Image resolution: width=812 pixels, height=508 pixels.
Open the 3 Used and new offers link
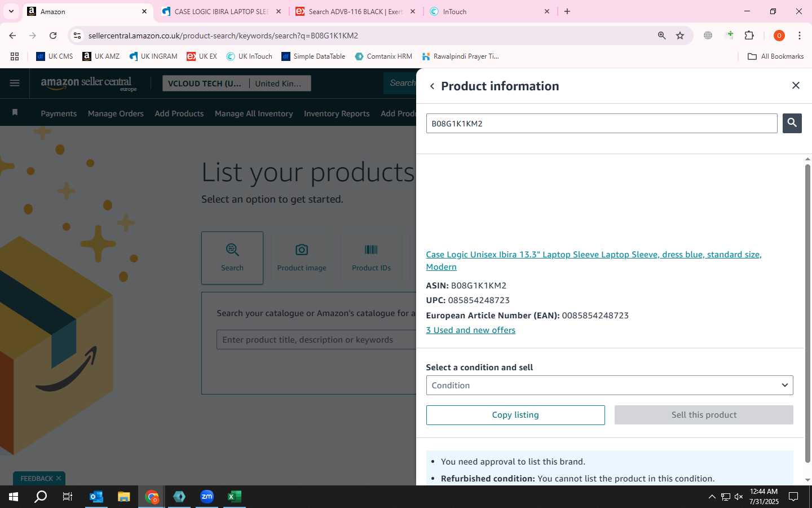pos(470,330)
